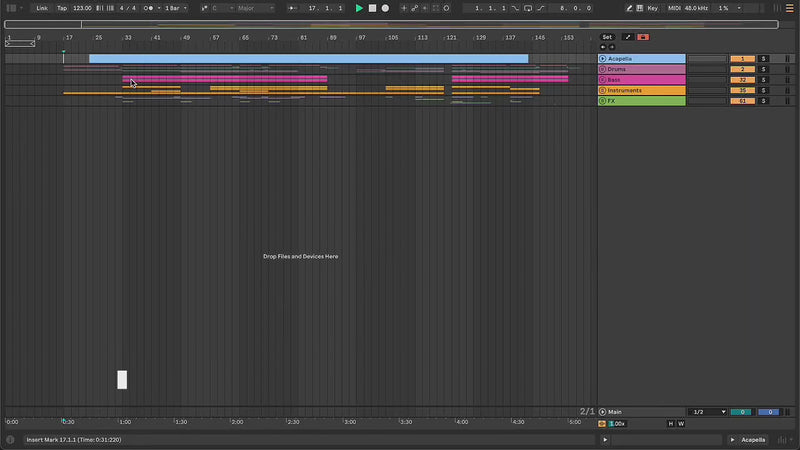The image size is (800, 450).
Task: Unfold the FX group track
Action: coord(603,101)
